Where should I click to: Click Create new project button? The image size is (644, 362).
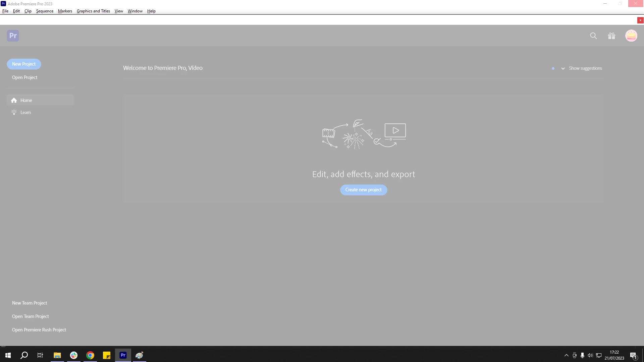coord(363,190)
